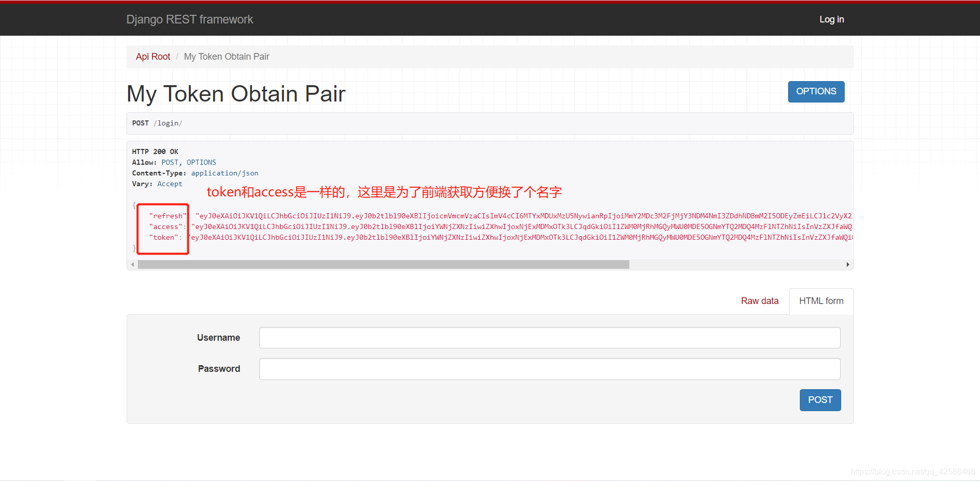Click the My Token Obtain Pair heading
980x481 pixels.
pos(236,93)
